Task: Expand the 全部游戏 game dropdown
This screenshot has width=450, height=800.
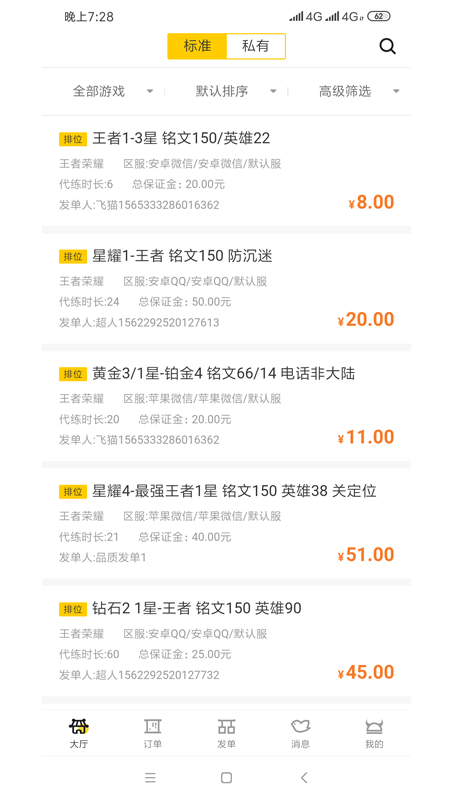Action: pyautogui.click(x=113, y=92)
